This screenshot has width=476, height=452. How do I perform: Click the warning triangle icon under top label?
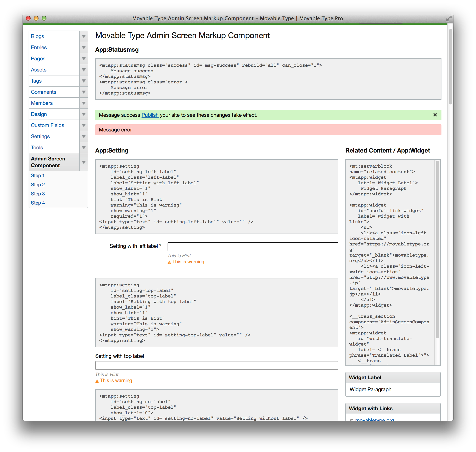pyautogui.click(x=97, y=381)
